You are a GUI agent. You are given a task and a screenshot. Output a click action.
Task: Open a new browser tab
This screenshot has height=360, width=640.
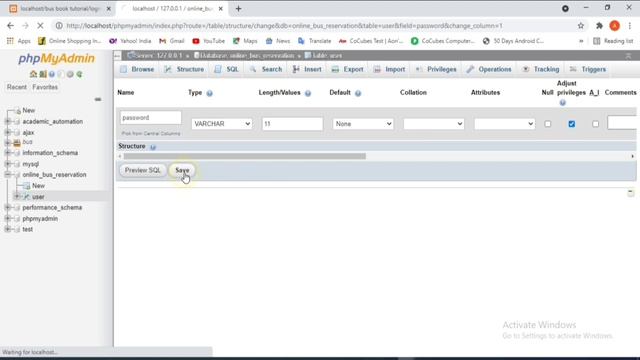click(x=238, y=9)
